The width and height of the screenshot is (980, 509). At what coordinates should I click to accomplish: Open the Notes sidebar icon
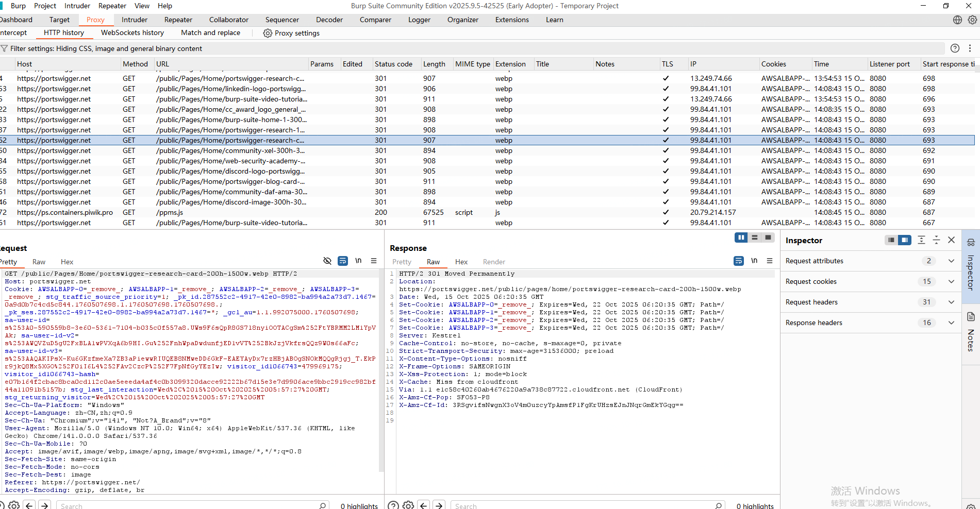971,316
